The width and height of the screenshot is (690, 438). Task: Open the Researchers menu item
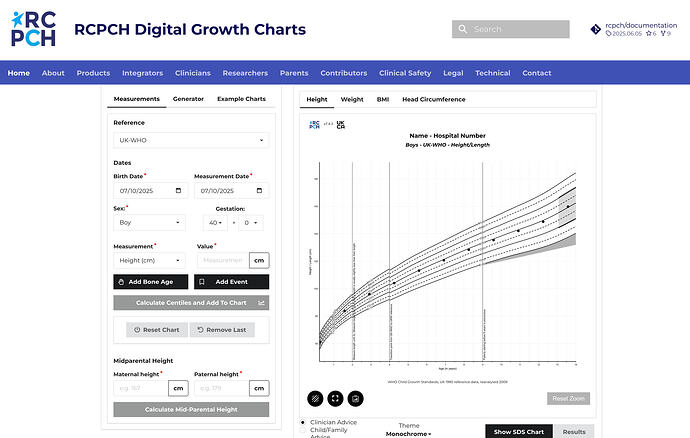coord(245,73)
